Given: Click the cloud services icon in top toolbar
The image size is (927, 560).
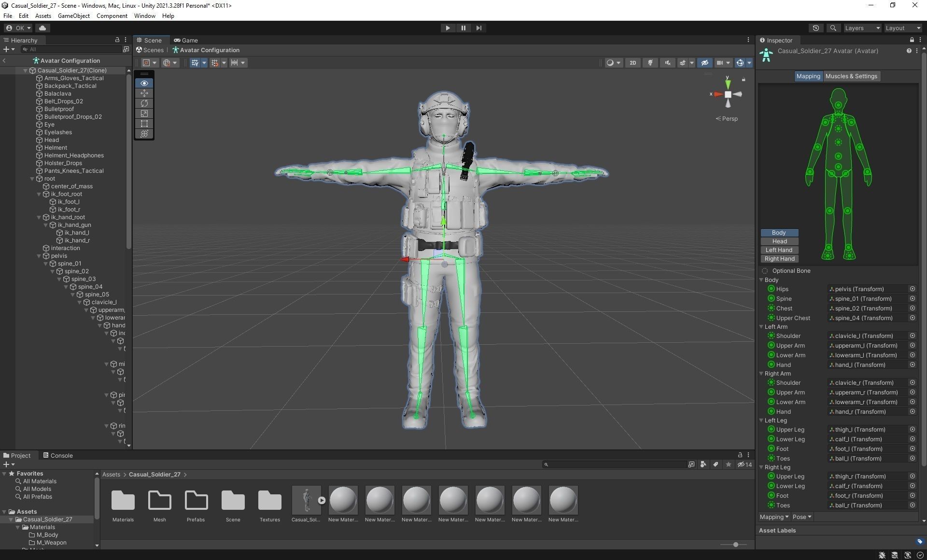Looking at the screenshot, I should [42, 28].
